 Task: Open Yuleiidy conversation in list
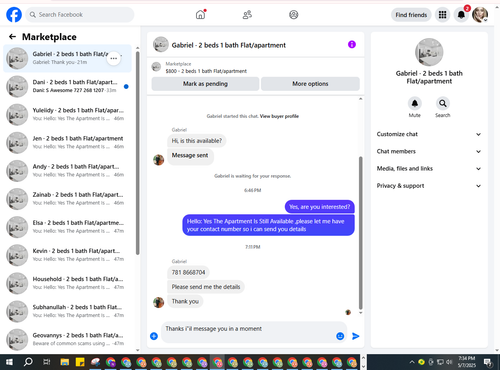68,114
